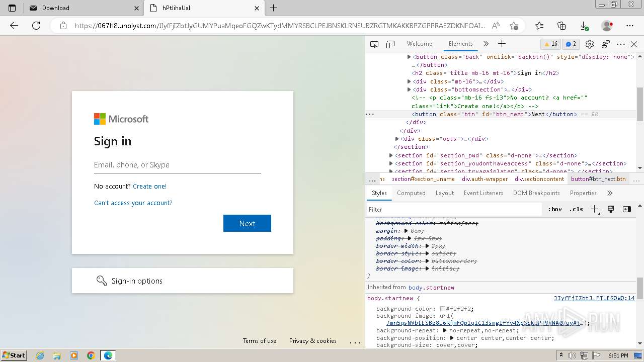Open the Event Listeners tab
The image size is (644, 362).
[483, 193]
